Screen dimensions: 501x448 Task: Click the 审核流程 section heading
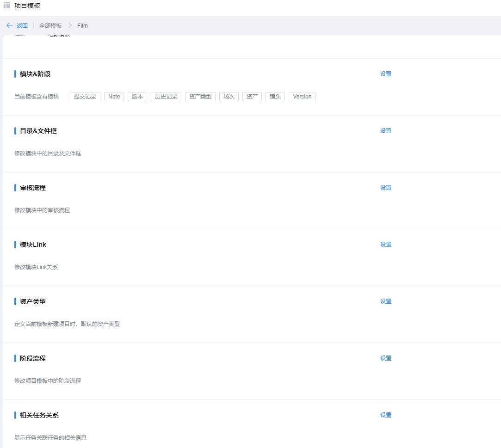point(32,188)
